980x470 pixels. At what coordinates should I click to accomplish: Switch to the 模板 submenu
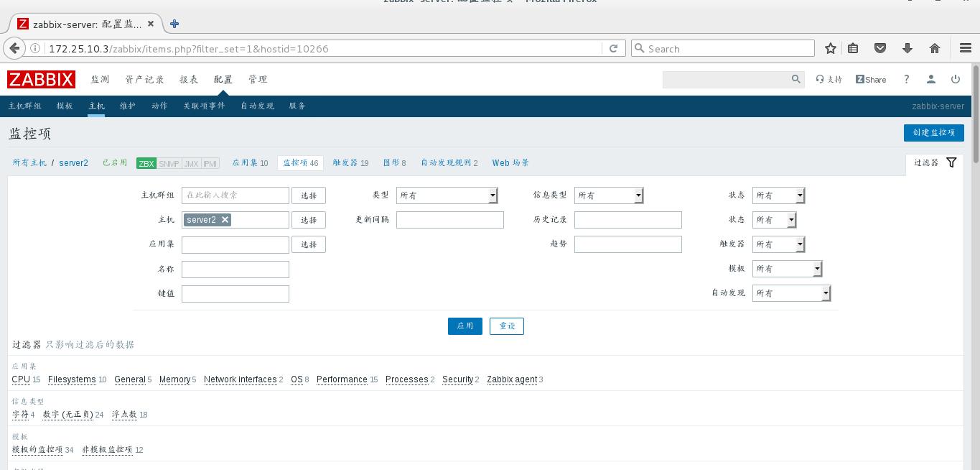coord(65,106)
